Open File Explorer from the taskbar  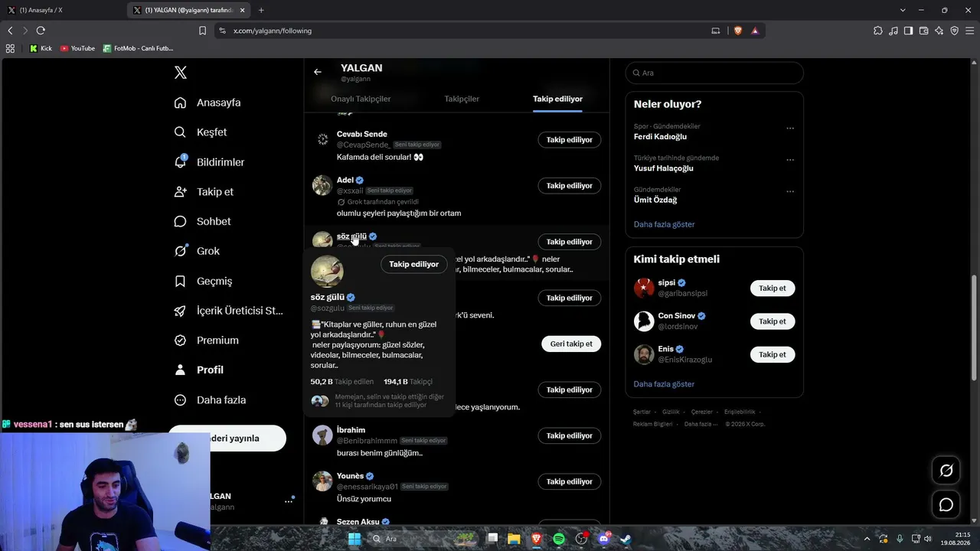pyautogui.click(x=514, y=539)
